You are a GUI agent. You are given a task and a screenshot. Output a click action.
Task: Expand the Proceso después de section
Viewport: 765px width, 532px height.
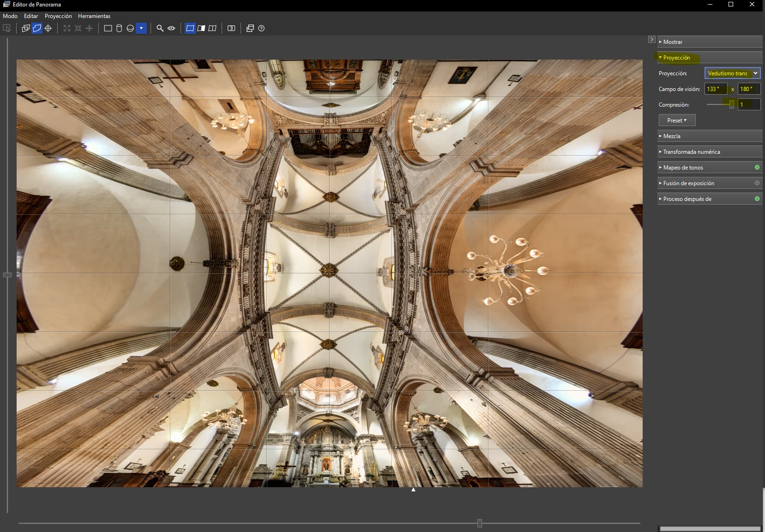tap(710, 199)
